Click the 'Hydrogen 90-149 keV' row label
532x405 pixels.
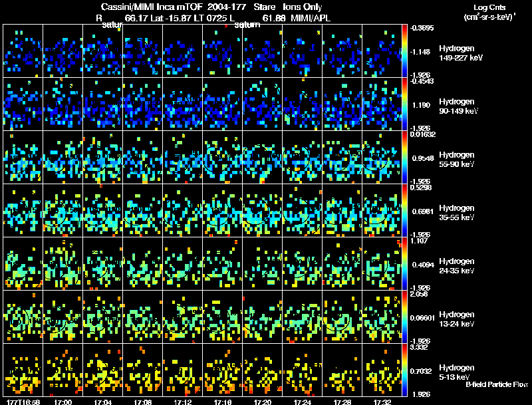459,106
